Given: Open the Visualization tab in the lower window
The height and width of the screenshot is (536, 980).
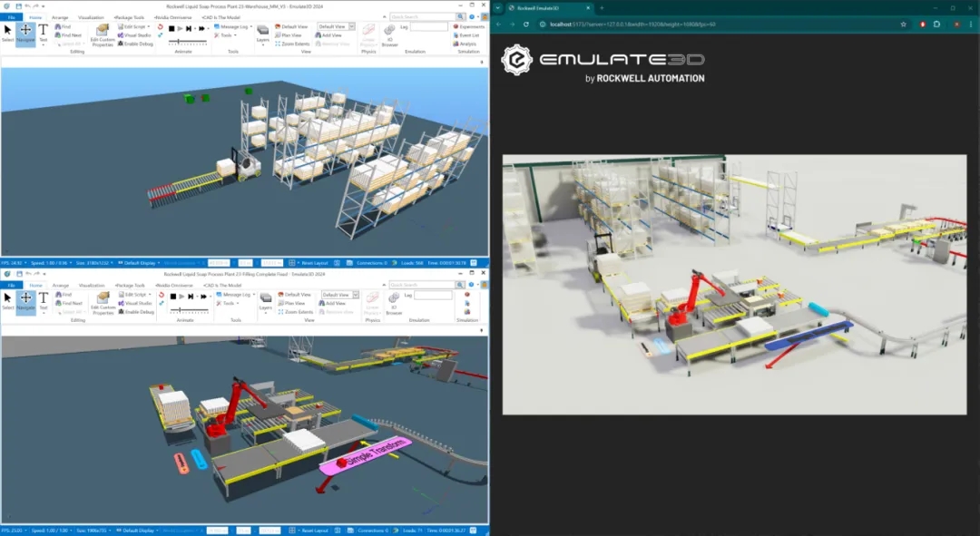Looking at the screenshot, I should tap(92, 285).
